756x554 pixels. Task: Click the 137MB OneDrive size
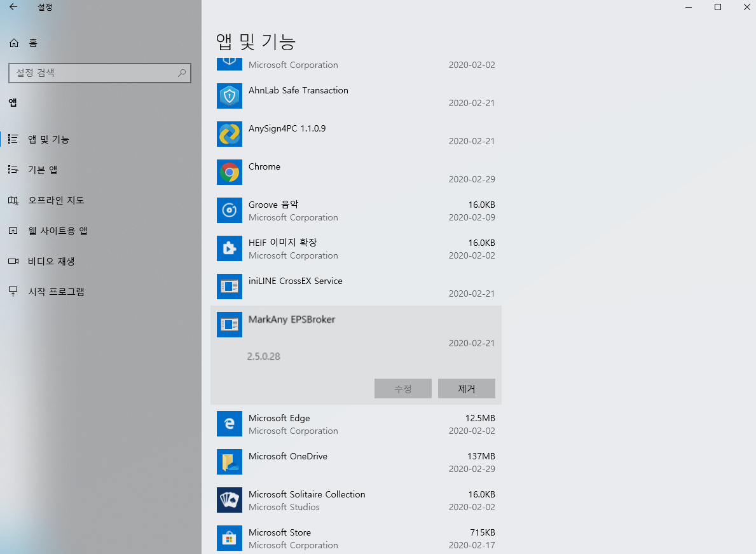tap(481, 456)
